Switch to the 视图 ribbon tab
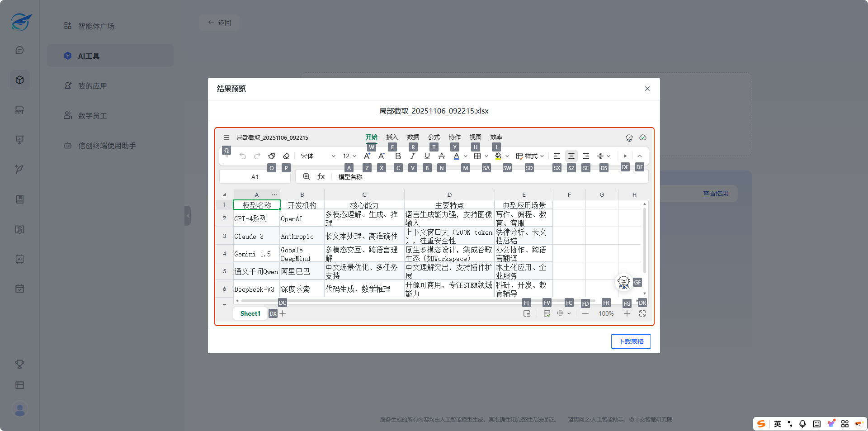Image resolution: width=868 pixels, height=431 pixels. (476, 137)
